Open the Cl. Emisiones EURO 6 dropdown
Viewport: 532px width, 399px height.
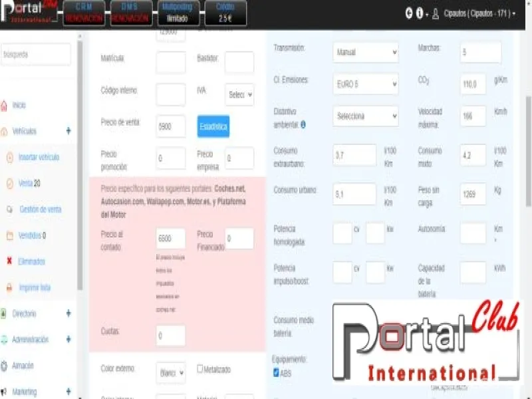click(365, 84)
